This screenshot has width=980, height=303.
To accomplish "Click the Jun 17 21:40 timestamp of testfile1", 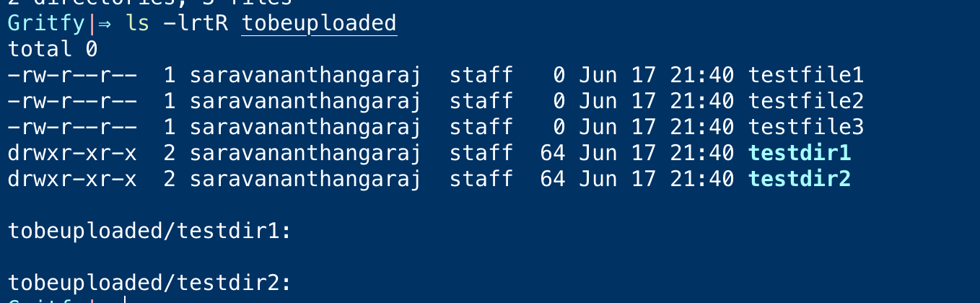I will (657, 75).
